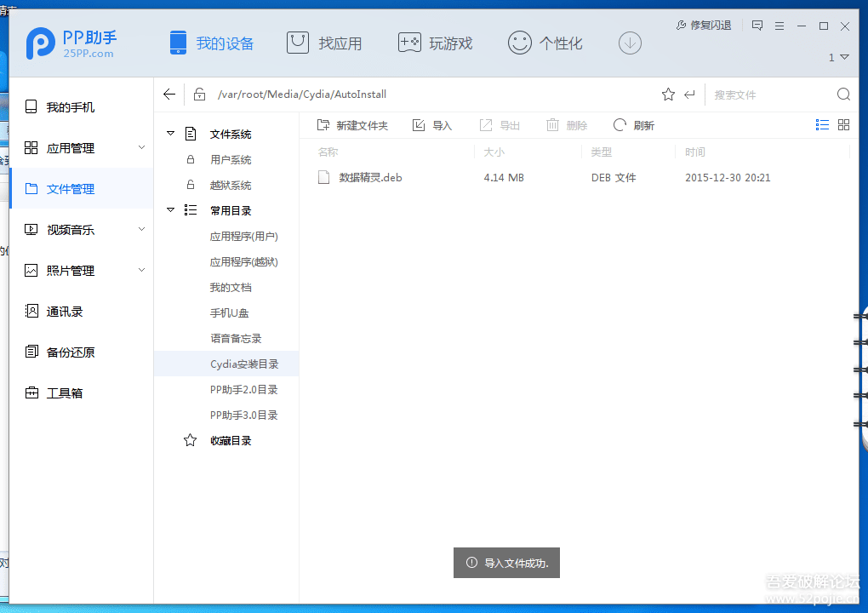The width and height of the screenshot is (868, 613).
Task: Click the feedback speech-bubble icon in titlebar
Action: click(757, 26)
